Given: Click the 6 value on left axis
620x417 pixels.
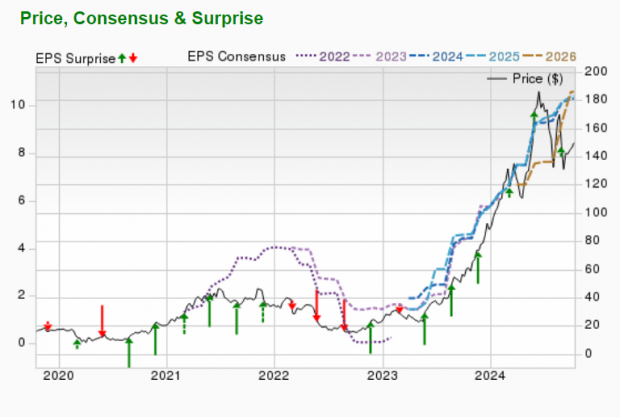Looking at the screenshot, I should [21, 200].
